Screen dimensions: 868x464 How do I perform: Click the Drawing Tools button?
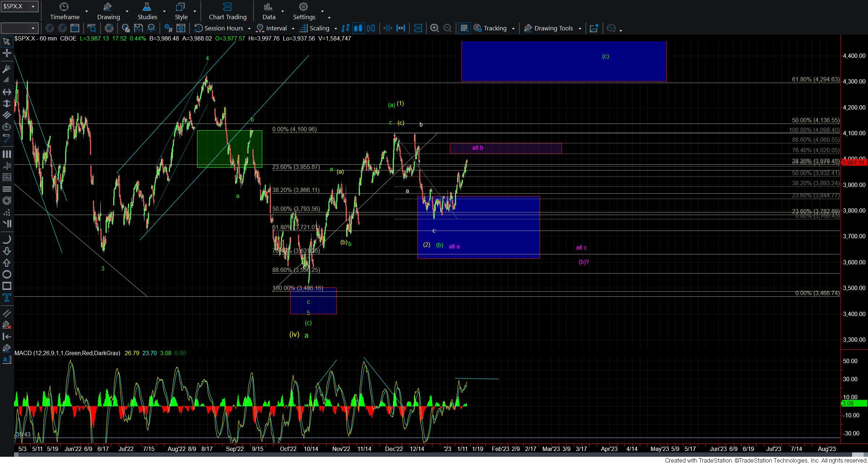549,28
